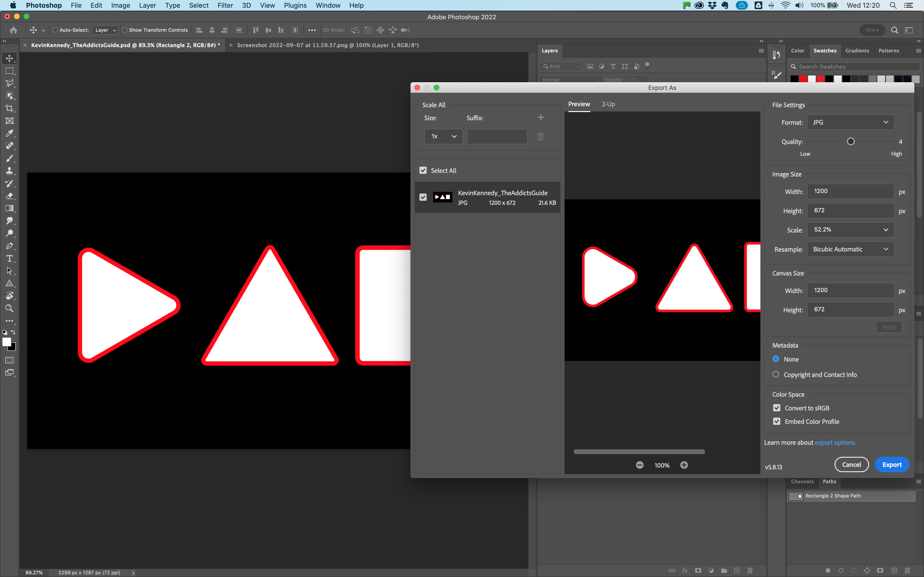Switch to the Paths panel tab
The image size is (924, 577).
(829, 482)
